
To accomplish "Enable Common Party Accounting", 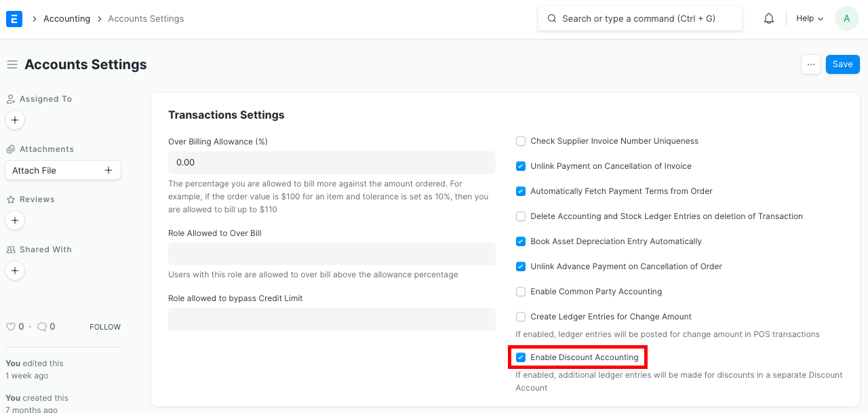I will tap(520, 292).
